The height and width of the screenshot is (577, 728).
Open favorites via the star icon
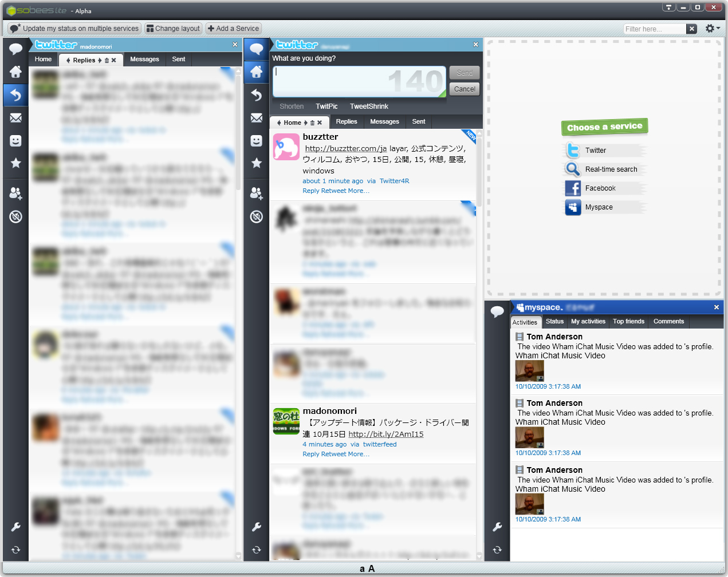tap(15, 164)
